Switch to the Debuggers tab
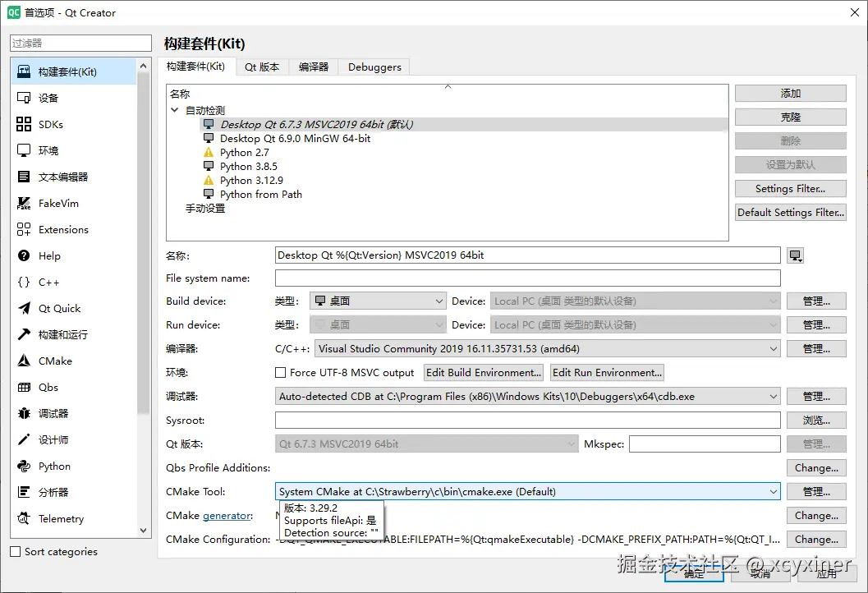 (374, 67)
